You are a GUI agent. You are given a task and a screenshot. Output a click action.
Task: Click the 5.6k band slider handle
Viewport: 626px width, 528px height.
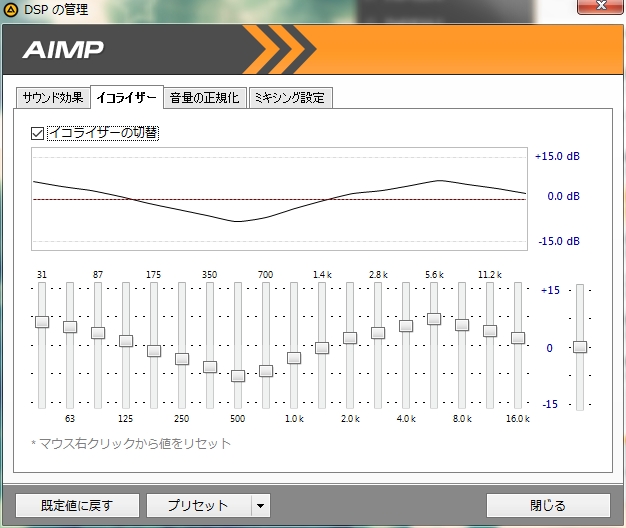(x=434, y=319)
